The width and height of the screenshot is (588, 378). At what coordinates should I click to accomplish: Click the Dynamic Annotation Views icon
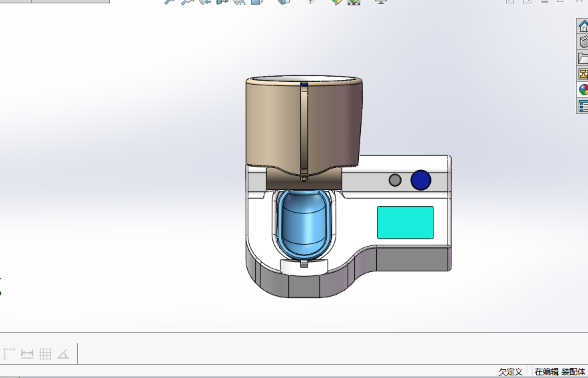pos(239,2)
